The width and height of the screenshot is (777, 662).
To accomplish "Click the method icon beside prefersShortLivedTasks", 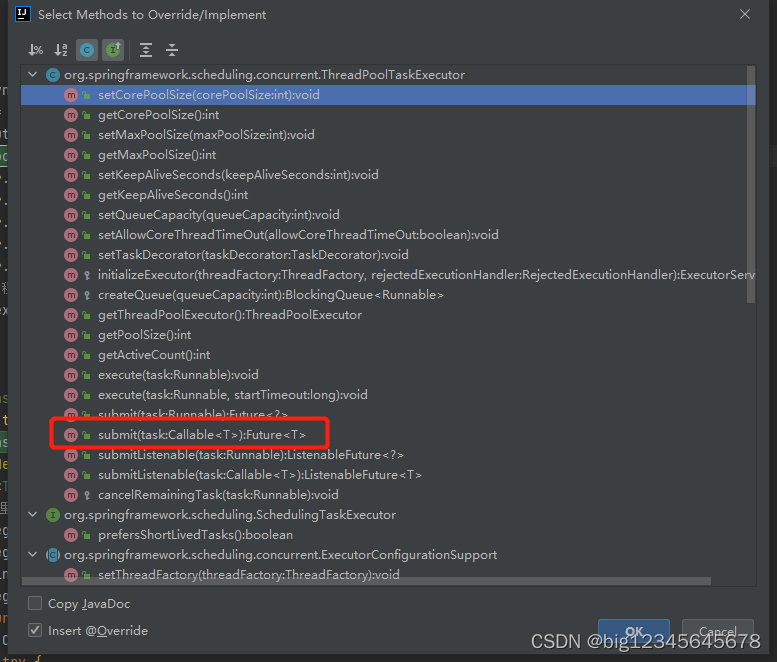I will coord(71,535).
